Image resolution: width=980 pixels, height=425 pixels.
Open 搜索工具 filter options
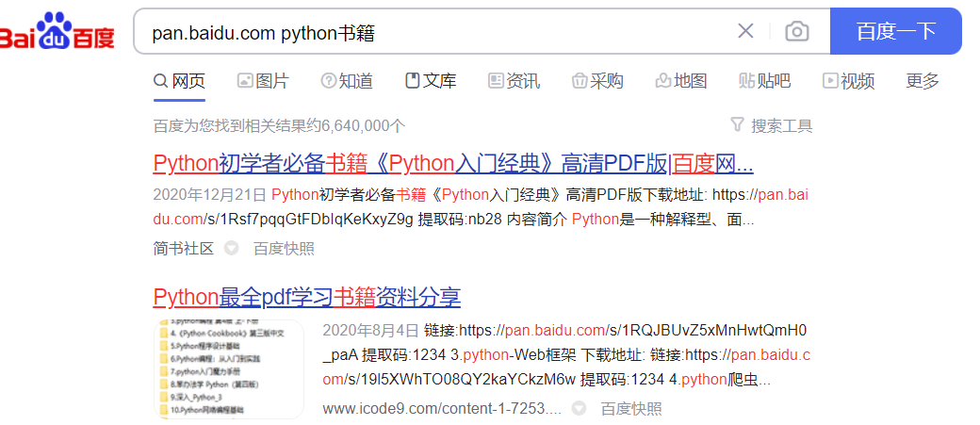point(772,125)
